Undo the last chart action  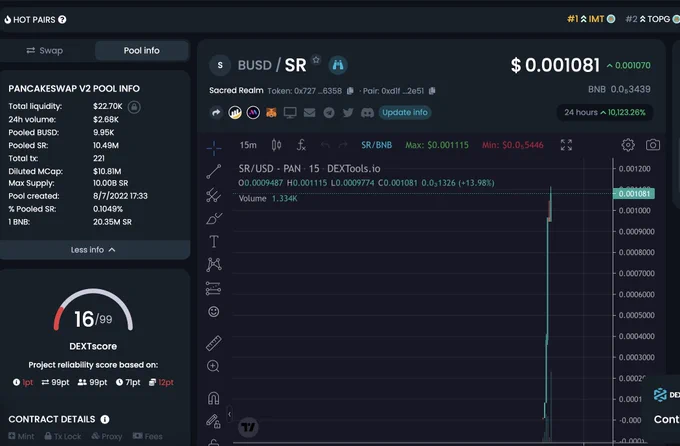point(325,145)
